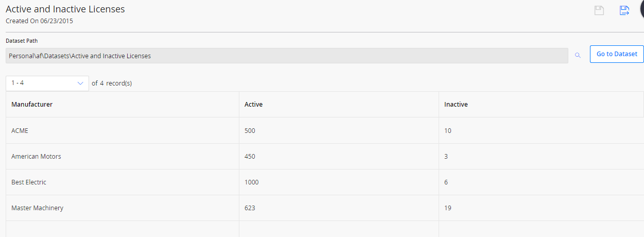Click Active value 623 cell
Image resolution: width=644 pixels, height=237 pixels.
pyautogui.click(x=339, y=208)
